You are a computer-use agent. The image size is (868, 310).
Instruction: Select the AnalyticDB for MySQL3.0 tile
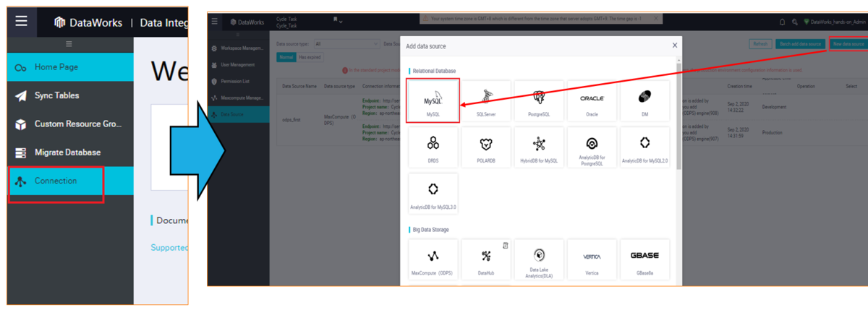tap(433, 194)
